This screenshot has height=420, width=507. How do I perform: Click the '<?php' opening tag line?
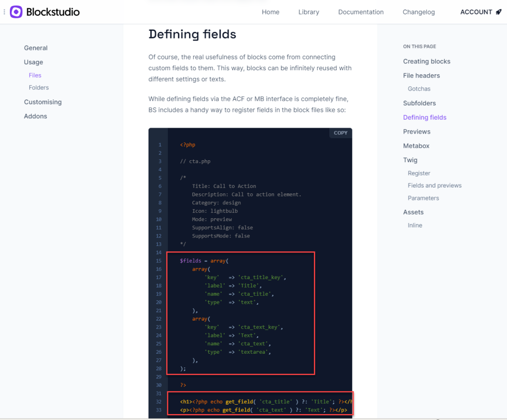pos(188,145)
